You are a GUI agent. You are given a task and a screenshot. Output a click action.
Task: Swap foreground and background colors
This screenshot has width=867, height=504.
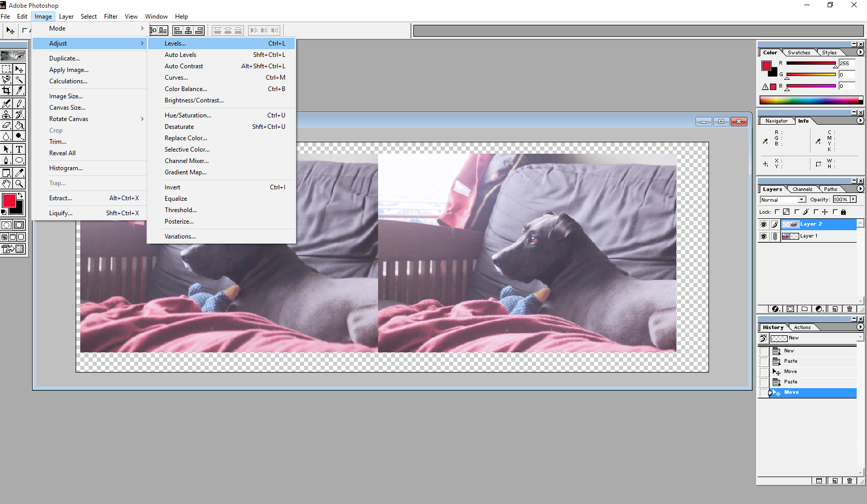(x=20, y=195)
